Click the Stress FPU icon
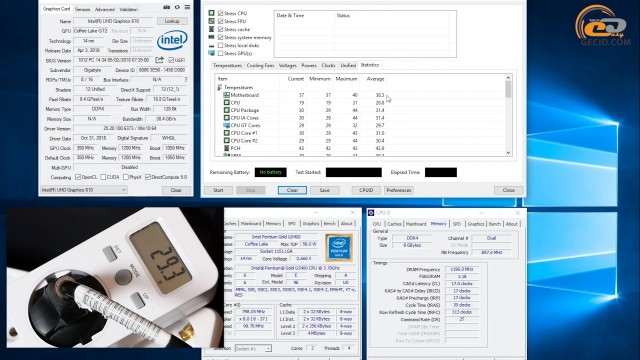This screenshot has height=360, width=640. (x=211, y=21)
